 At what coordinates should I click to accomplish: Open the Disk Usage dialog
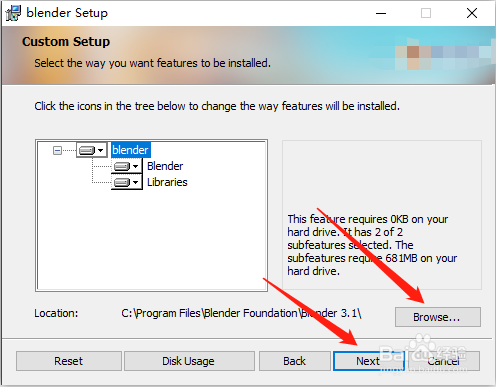click(x=189, y=361)
